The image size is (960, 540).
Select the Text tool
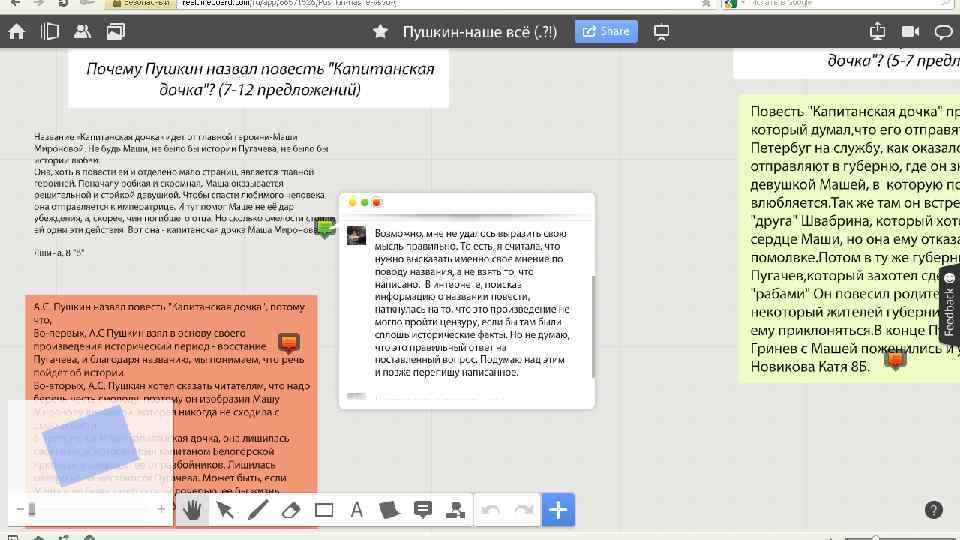pos(356,510)
